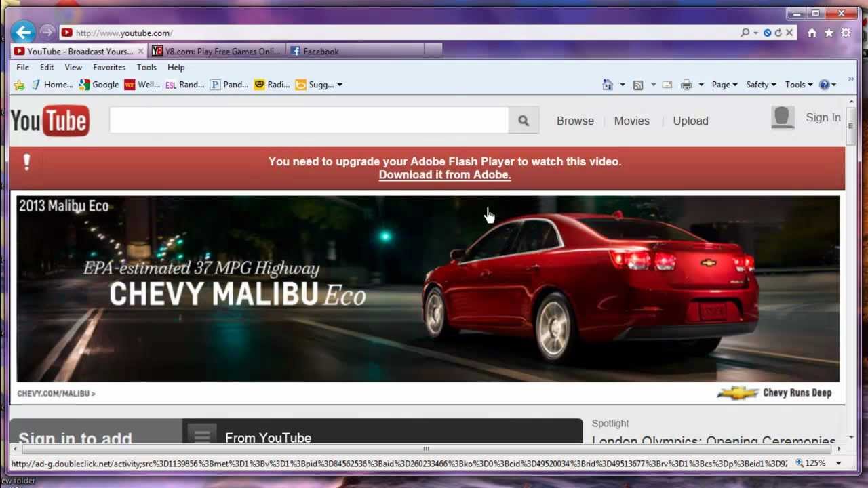
Task: Open the Edit menu
Action: (47, 67)
